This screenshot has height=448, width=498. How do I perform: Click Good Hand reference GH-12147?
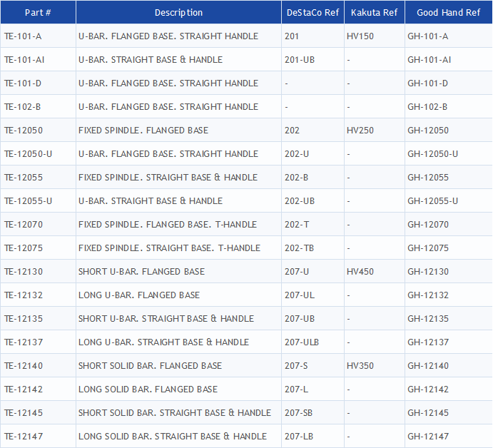click(x=428, y=436)
